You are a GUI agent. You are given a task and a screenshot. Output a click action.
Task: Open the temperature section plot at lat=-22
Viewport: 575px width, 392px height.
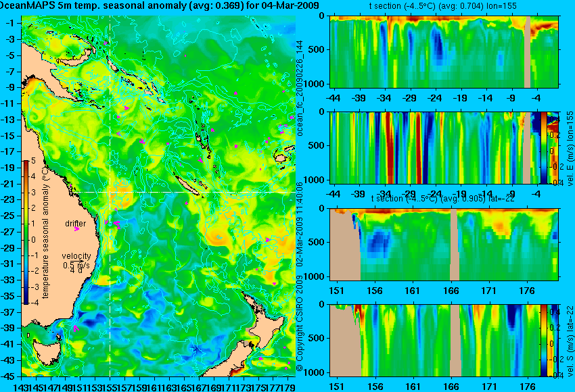[x=444, y=245]
